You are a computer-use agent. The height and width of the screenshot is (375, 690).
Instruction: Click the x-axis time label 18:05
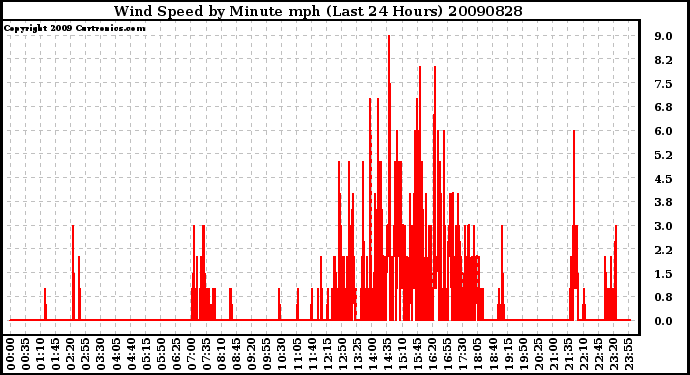pyautogui.click(x=478, y=354)
